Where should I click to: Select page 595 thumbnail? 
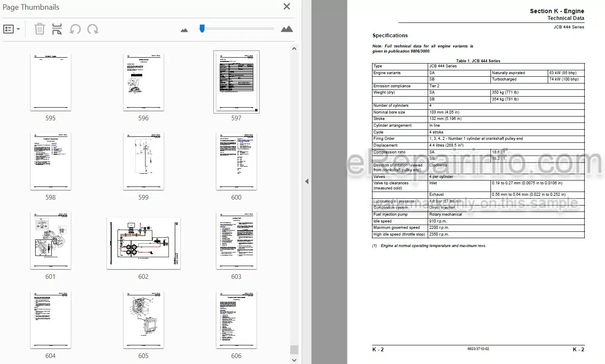(50, 82)
